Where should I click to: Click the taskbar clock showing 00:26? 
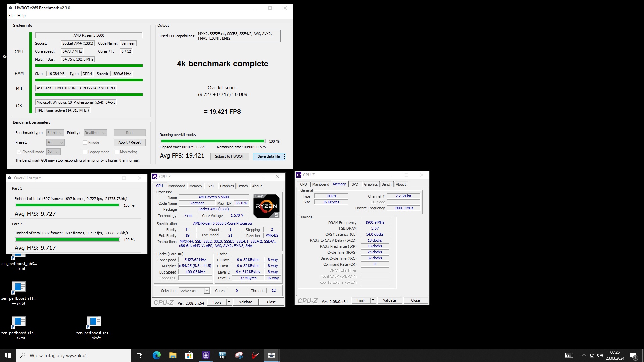[x=615, y=355]
